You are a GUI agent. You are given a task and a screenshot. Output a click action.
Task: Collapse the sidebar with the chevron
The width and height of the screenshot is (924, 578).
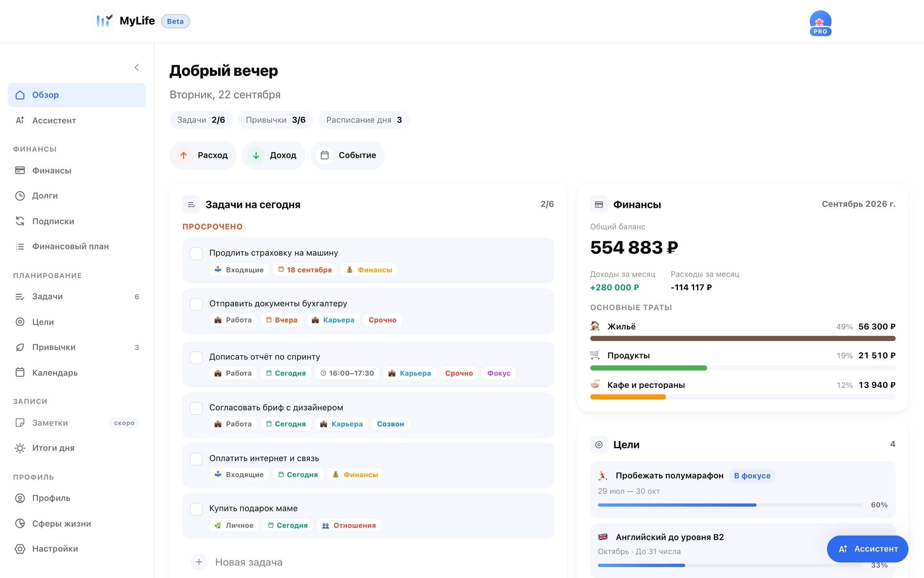pyautogui.click(x=137, y=68)
